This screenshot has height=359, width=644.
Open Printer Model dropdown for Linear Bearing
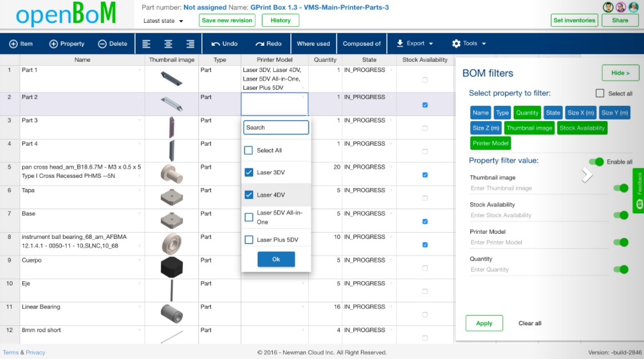pyautogui.click(x=303, y=307)
